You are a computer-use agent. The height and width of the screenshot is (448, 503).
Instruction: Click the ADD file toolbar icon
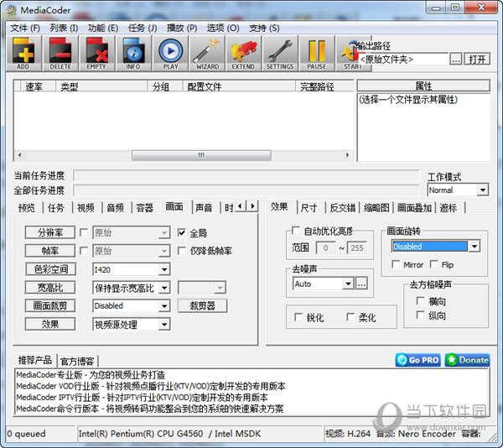(x=23, y=53)
